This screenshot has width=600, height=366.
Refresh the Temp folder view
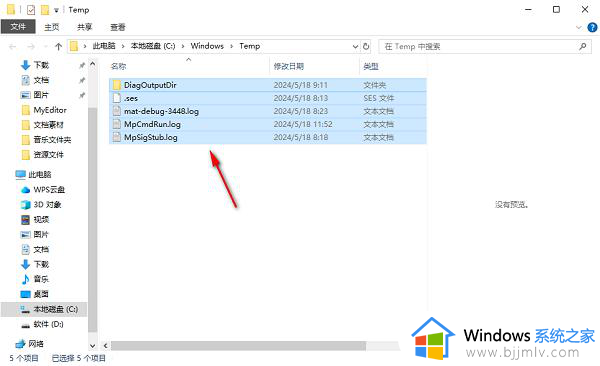point(366,46)
